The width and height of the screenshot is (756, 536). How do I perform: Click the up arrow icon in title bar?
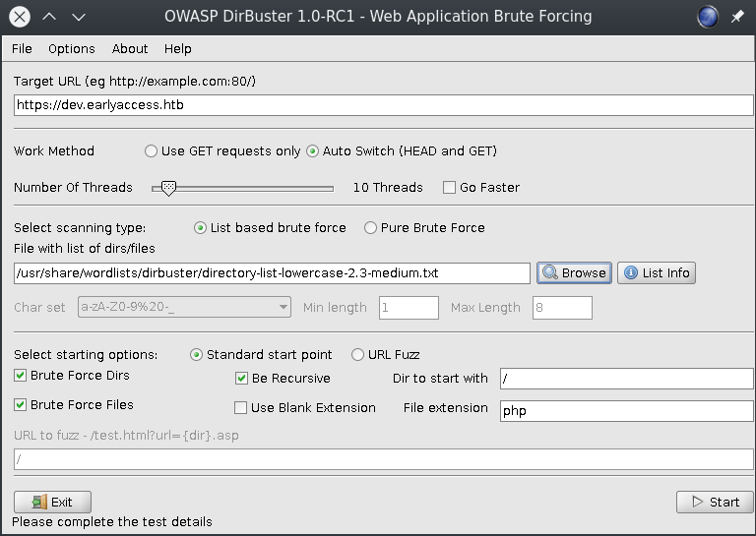tap(49, 17)
